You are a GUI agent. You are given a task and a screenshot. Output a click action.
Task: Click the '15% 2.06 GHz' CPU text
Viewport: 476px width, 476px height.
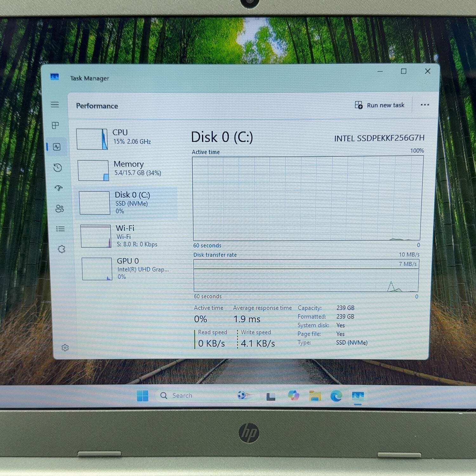point(132,142)
